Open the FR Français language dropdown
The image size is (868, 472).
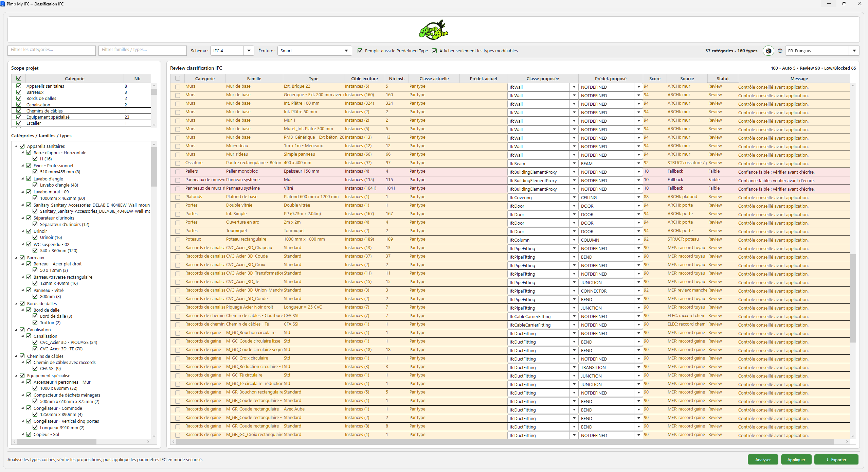pos(854,51)
